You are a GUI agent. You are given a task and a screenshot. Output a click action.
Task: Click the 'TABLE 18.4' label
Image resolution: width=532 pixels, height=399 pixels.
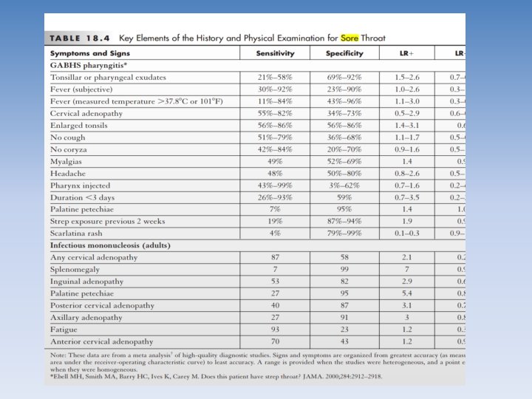[80, 38]
